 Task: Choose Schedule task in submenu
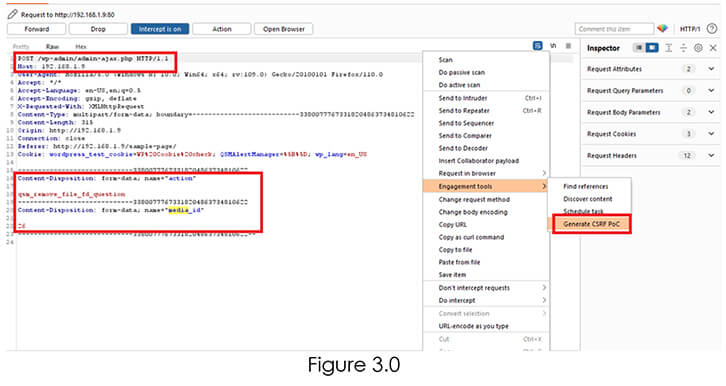589,211
